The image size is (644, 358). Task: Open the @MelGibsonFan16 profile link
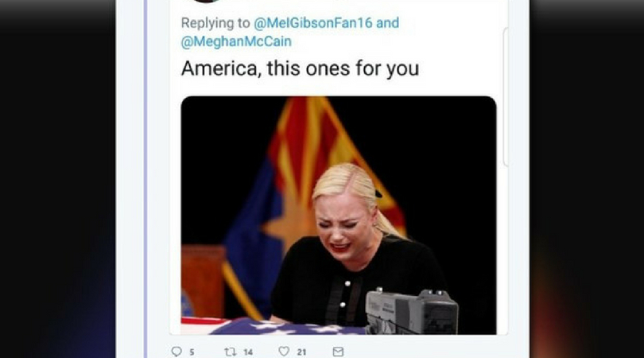pyautogui.click(x=313, y=22)
